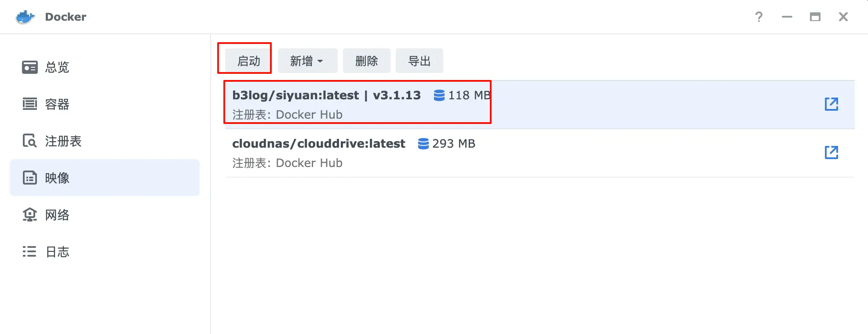Delete image using 删除 button
The width and height of the screenshot is (868, 334).
[x=366, y=61]
